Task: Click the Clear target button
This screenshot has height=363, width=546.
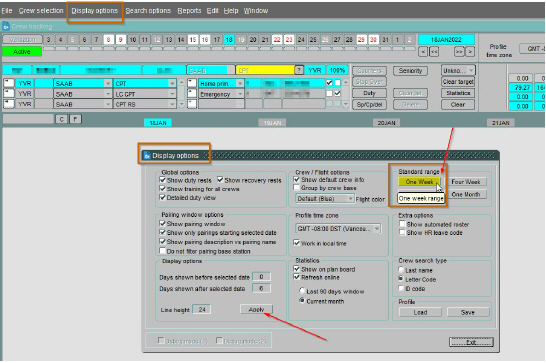Action: coord(458,82)
